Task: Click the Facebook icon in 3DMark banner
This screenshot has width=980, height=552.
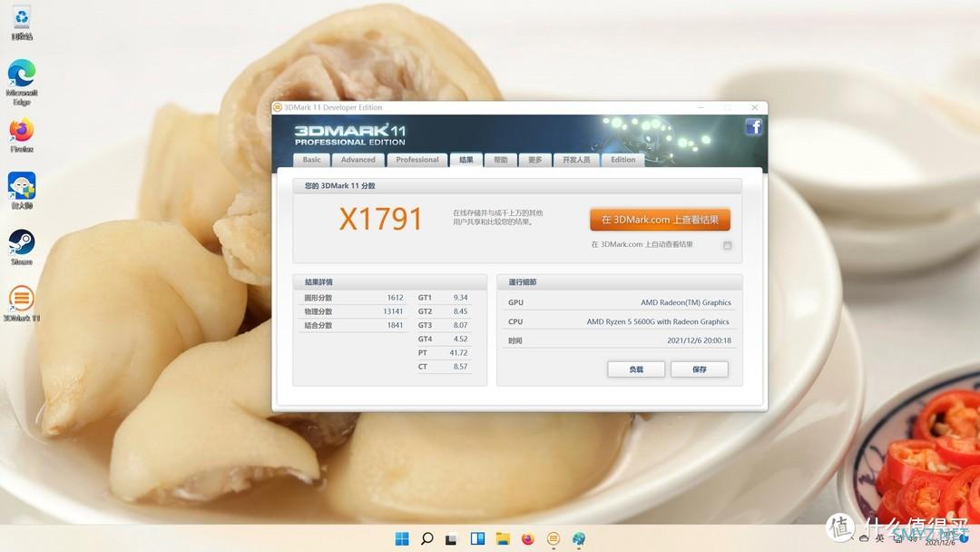Action: [x=754, y=127]
